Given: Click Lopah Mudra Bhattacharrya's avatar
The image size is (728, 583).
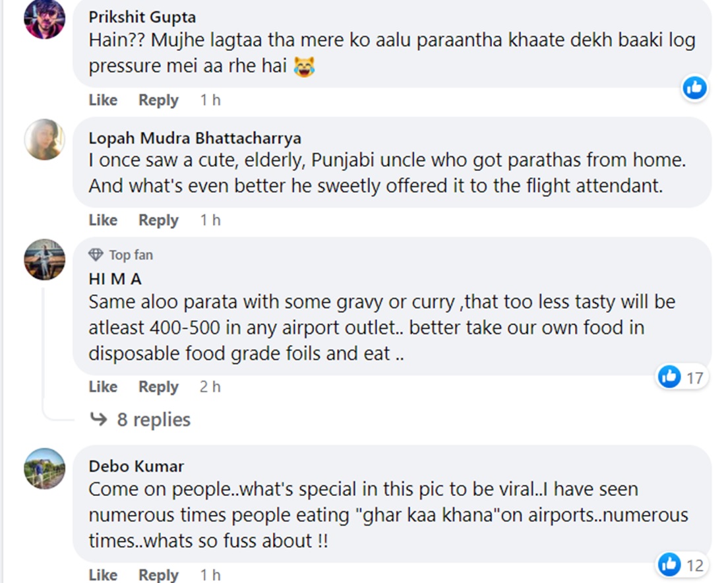Looking at the screenshot, I should 44,139.
